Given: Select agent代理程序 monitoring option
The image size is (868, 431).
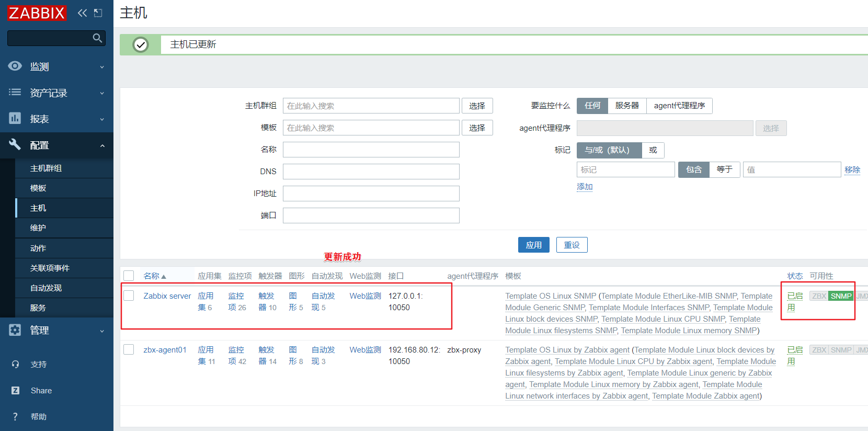Looking at the screenshot, I should [x=679, y=106].
